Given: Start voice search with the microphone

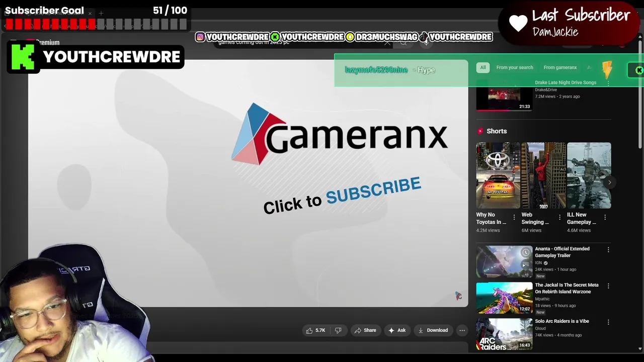Looking at the screenshot, I should pyautogui.click(x=426, y=43).
